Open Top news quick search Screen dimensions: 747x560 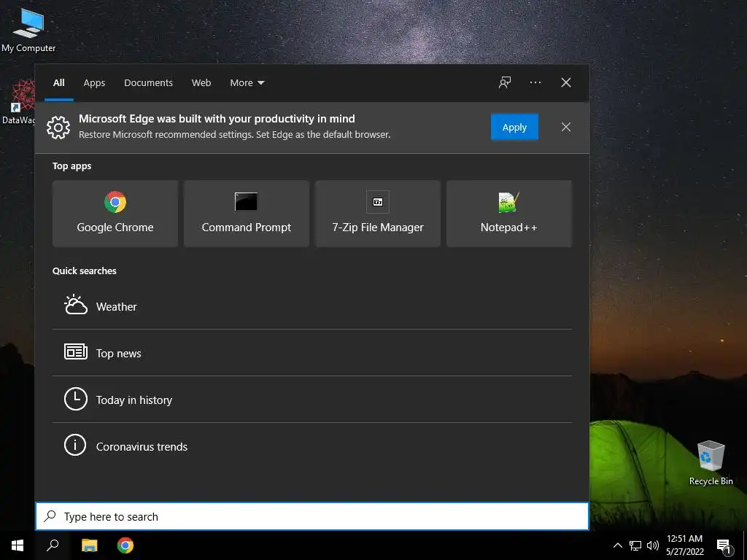(x=312, y=353)
